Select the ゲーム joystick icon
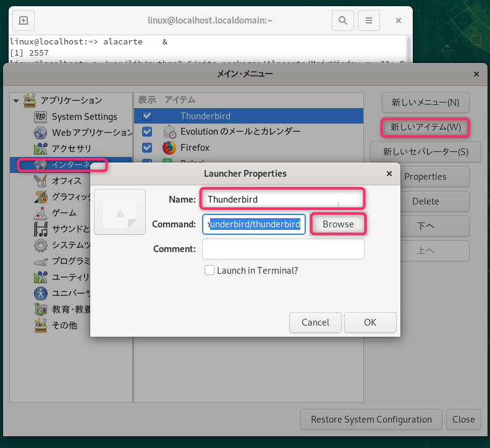490x448 pixels. click(x=41, y=213)
